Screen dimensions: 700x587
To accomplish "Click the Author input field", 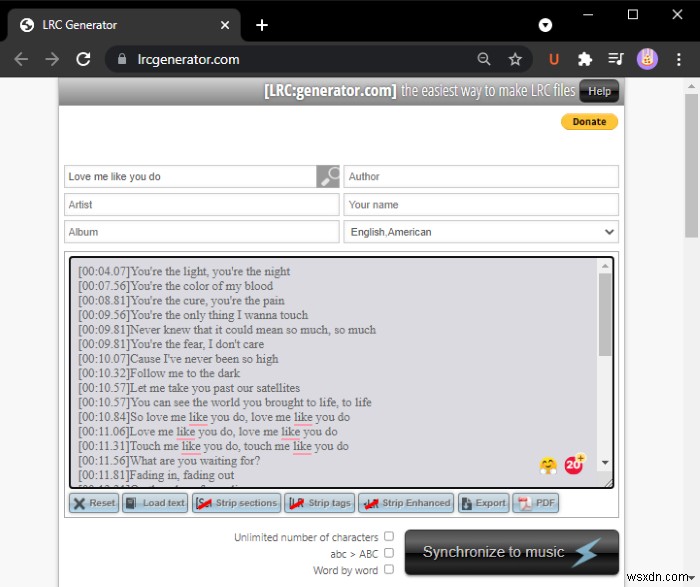I will [481, 177].
